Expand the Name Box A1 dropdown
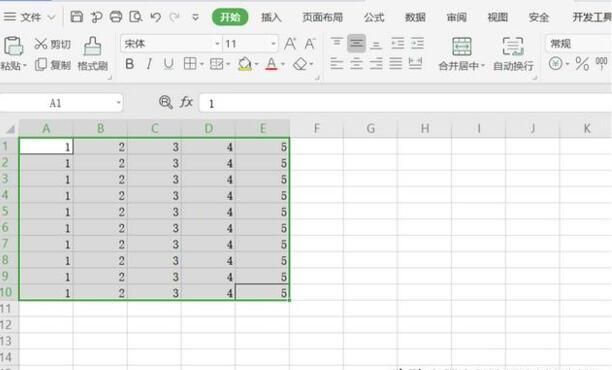This screenshot has width=612, height=370. coord(118,103)
